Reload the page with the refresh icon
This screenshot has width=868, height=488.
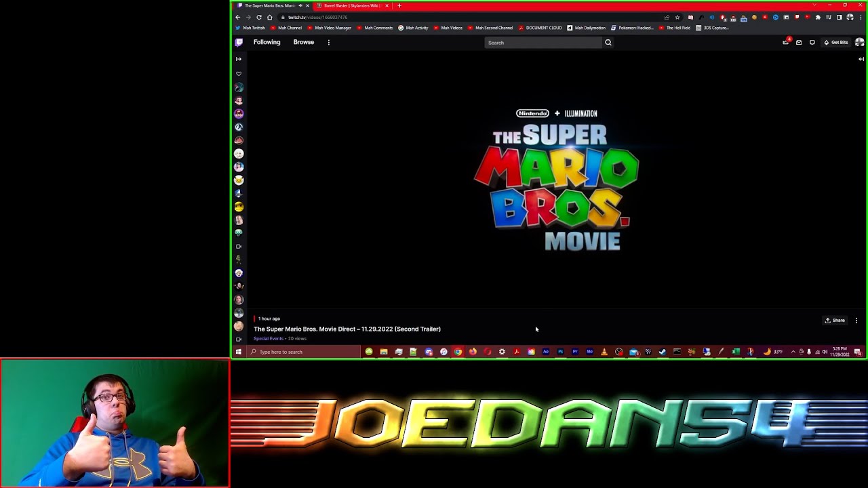(x=259, y=17)
